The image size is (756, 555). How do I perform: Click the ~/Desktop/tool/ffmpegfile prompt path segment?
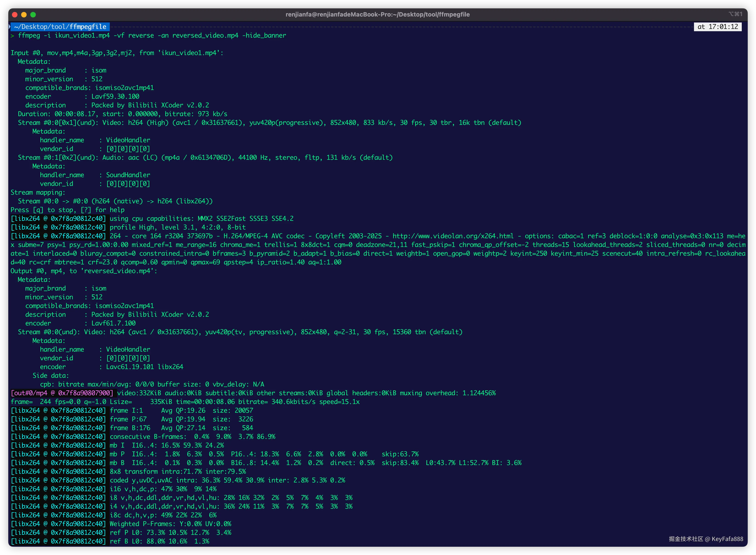(60, 27)
